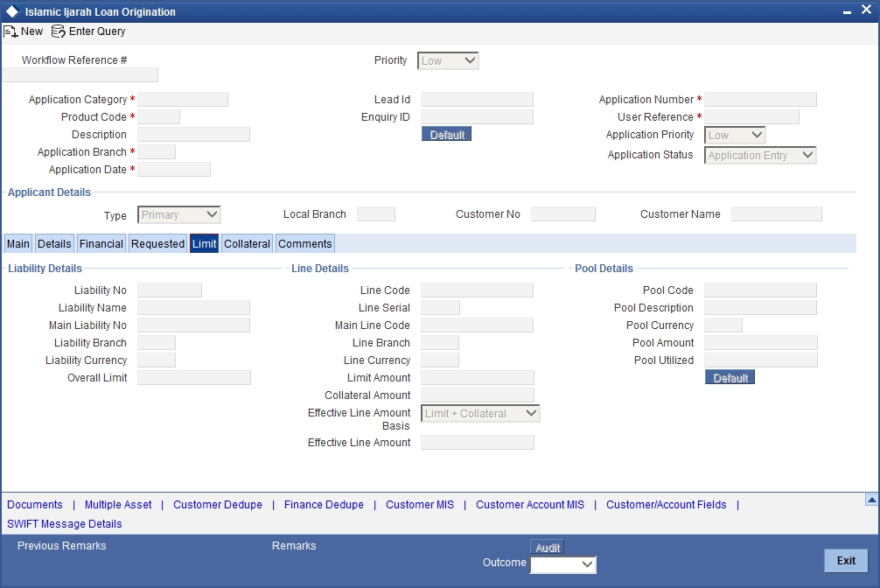Click the Default button under Pool Utilized
This screenshot has width=880, height=588.
point(730,377)
